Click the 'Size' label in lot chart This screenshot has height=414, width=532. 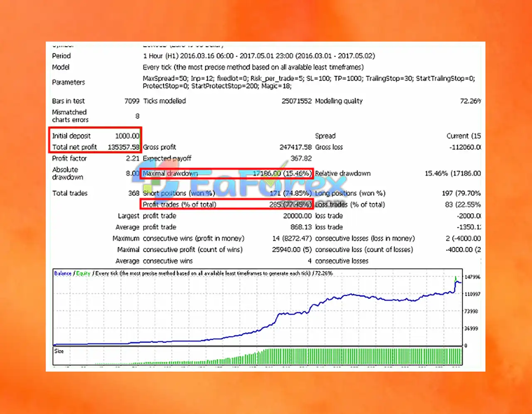(59, 351)
